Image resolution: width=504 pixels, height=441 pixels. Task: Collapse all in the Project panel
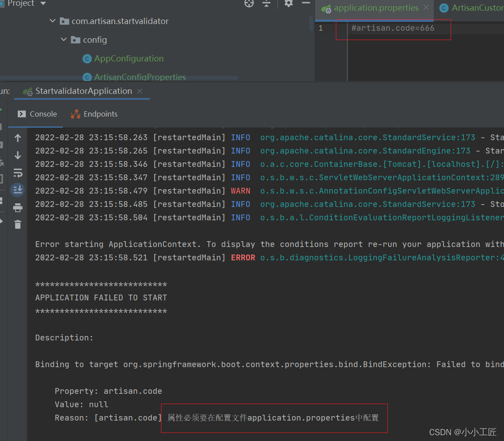click(266, 4)
